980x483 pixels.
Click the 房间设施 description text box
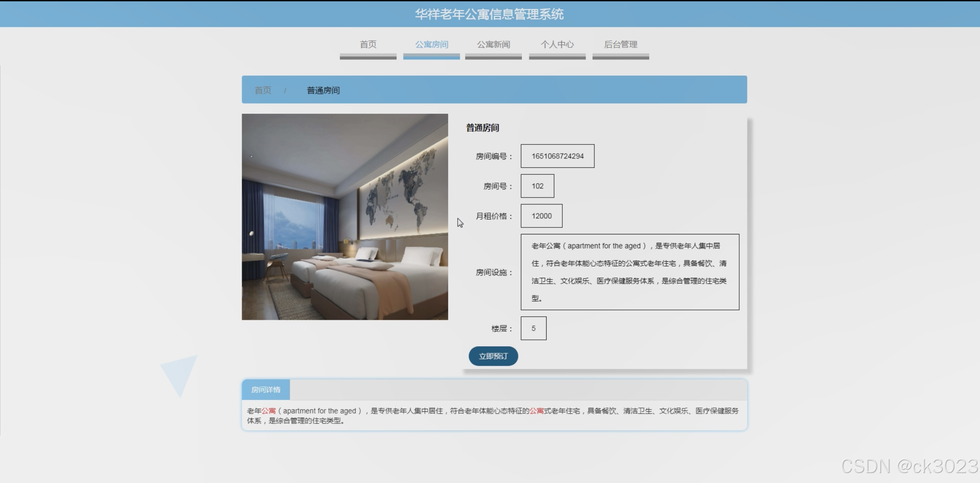(629, 272)
